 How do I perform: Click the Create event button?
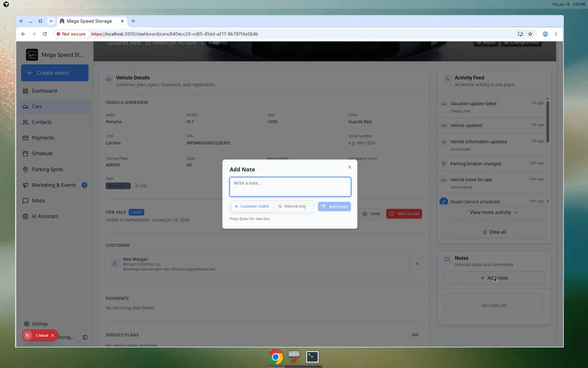point(55,73)
